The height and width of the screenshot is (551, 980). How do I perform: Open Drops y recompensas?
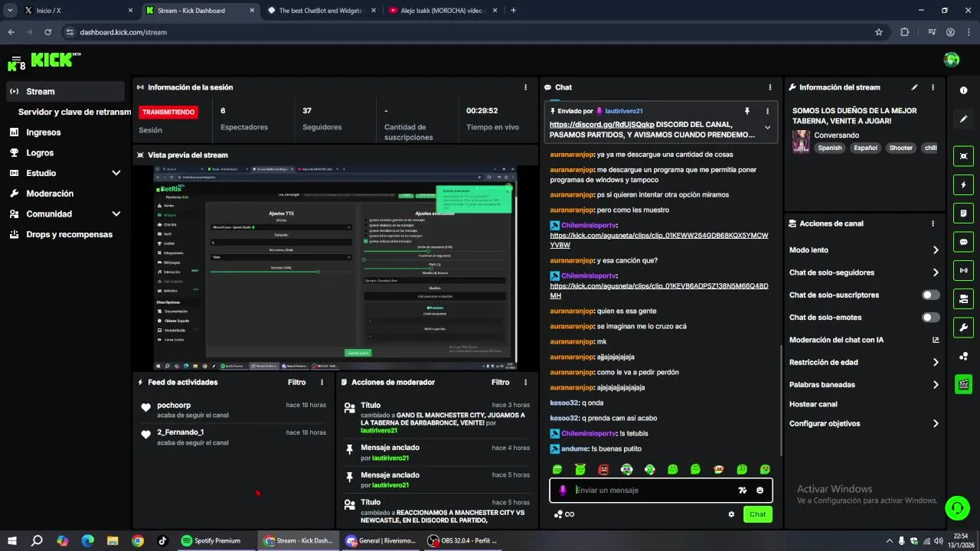(69, 234)
